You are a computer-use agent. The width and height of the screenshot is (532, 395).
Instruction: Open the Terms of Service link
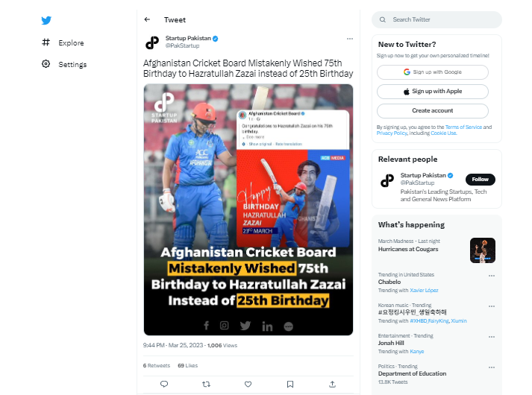click(x=463, y=127)
